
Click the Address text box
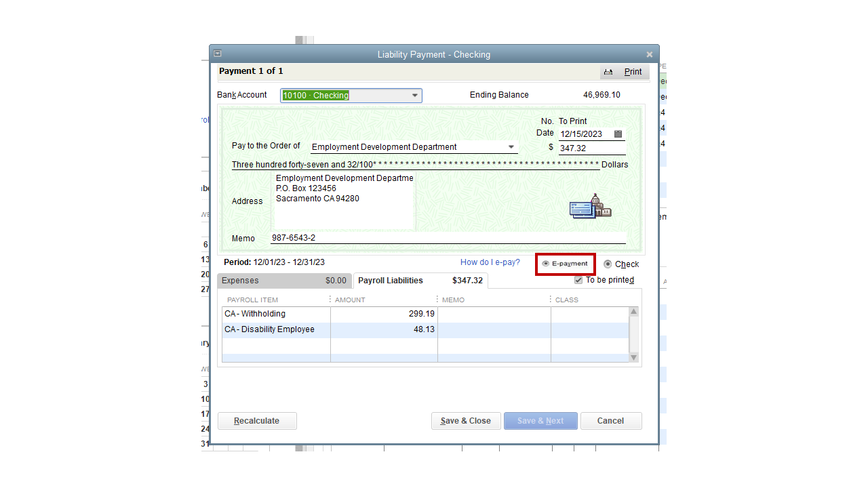(x=343, y=201)
